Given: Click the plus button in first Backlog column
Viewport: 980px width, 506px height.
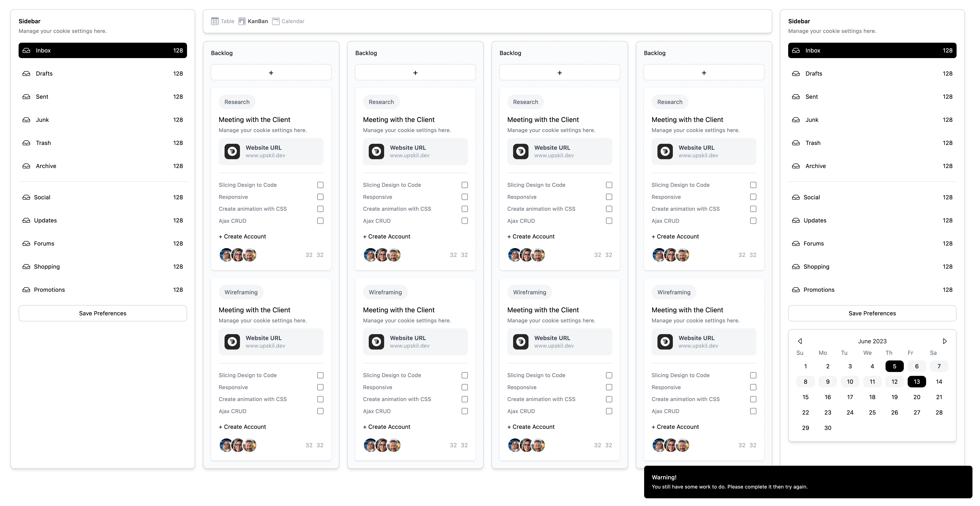Looking at the screenshot, I should tap(271, 73).
